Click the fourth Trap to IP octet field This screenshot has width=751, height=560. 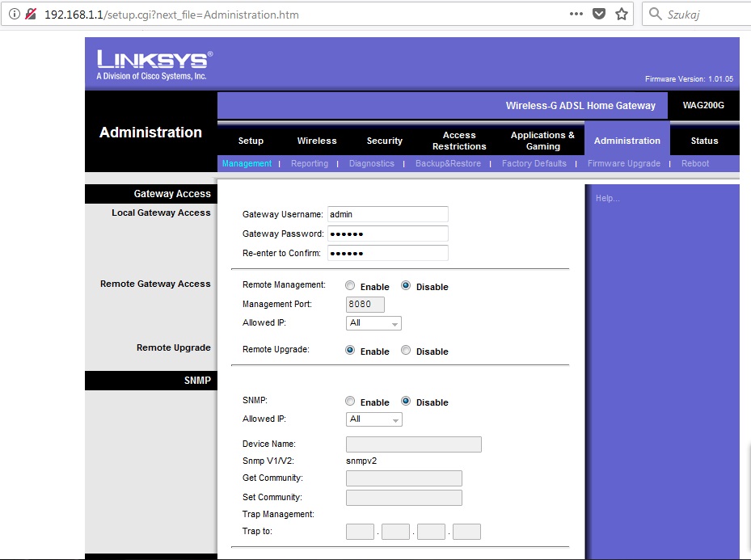466,532
